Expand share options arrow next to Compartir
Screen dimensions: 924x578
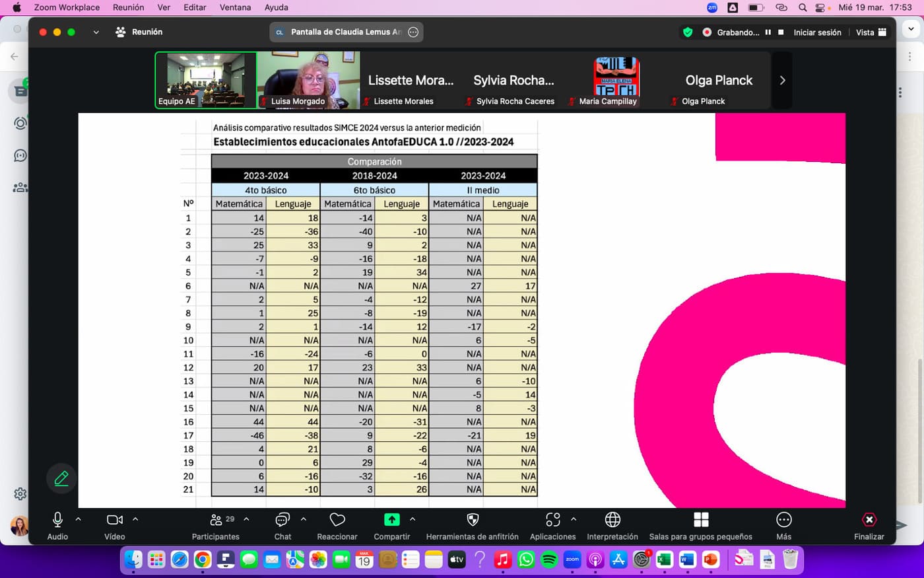(x=412, y=519)
